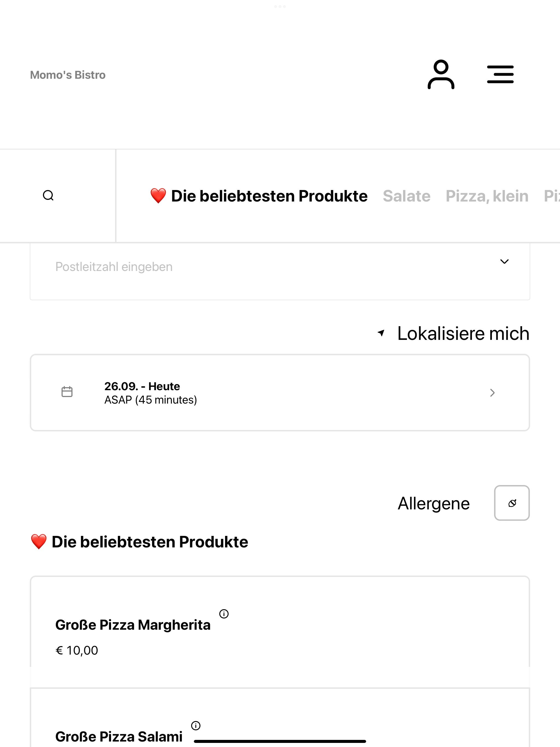Open the 26.09. - Heute time selector
Viewport: 560px width, 747px height.
[x=280, y=392]
